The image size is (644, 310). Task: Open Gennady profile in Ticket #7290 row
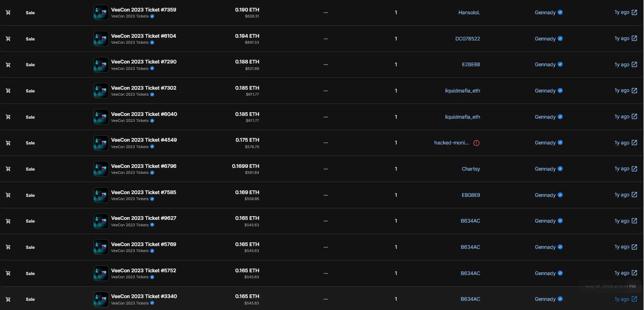point(545,64)
